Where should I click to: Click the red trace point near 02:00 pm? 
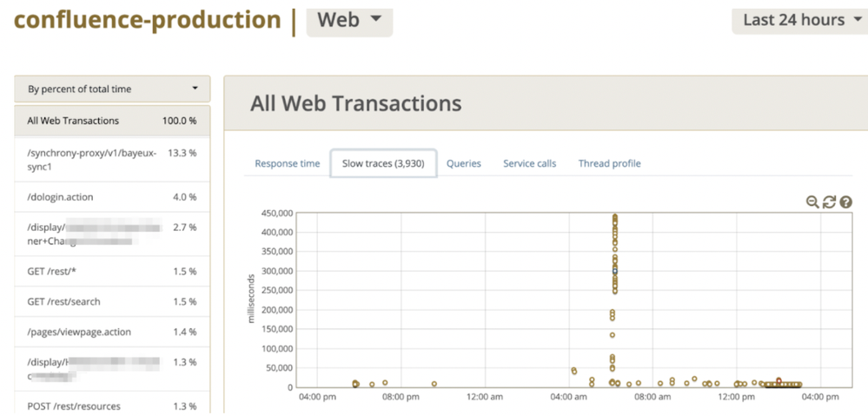[779, 380]
